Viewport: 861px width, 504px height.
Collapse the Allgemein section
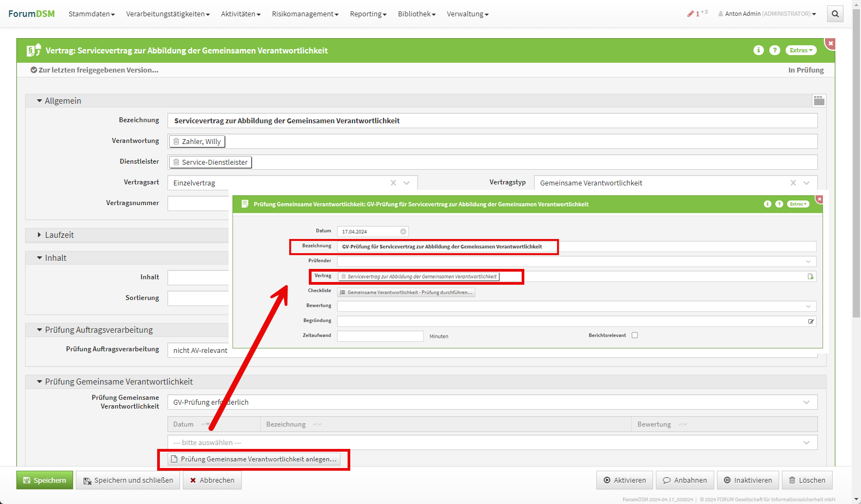click(x=39, y=101)
